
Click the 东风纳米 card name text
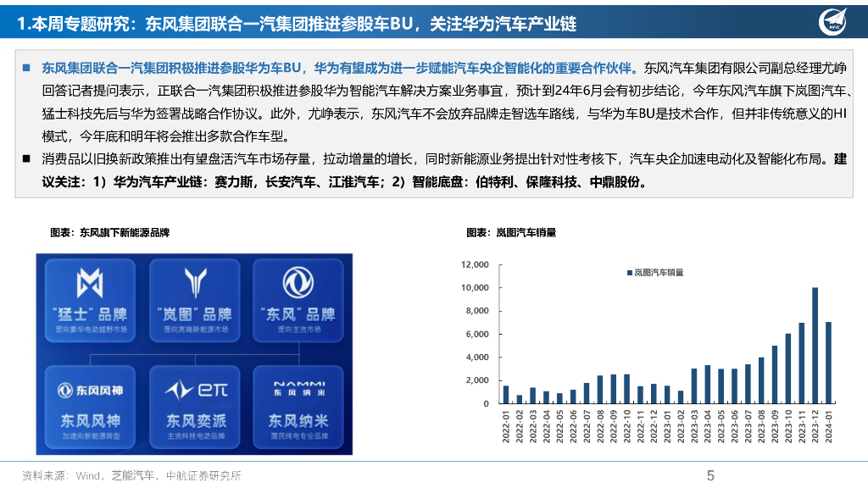(299, 421)
